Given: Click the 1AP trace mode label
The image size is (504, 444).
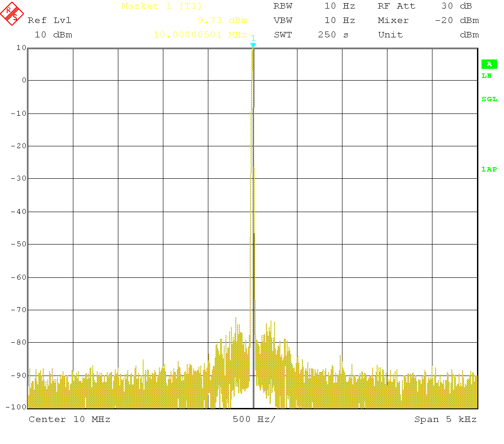Looking at the screenshot, I should coord(489,169).
